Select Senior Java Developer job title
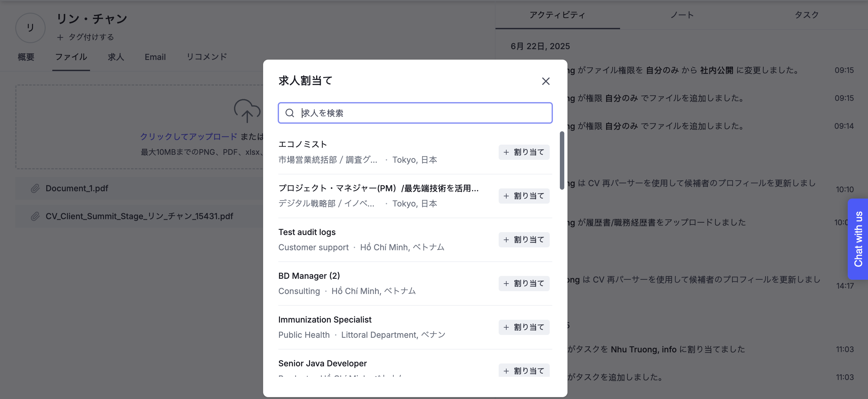 point(322,363)
